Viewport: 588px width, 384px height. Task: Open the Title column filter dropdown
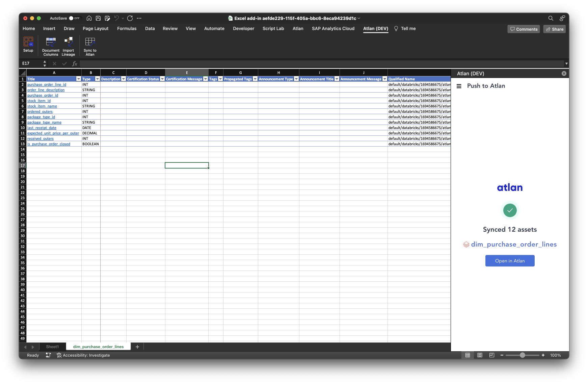tap(79, 79)
